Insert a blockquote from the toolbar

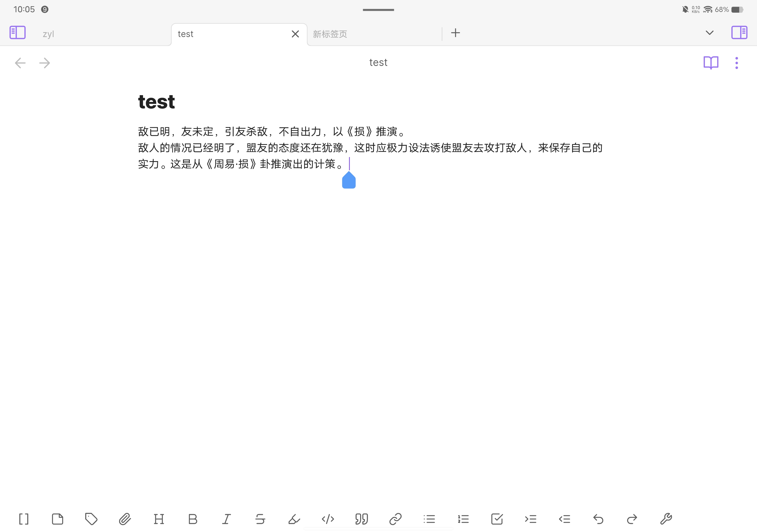(362, 519)
